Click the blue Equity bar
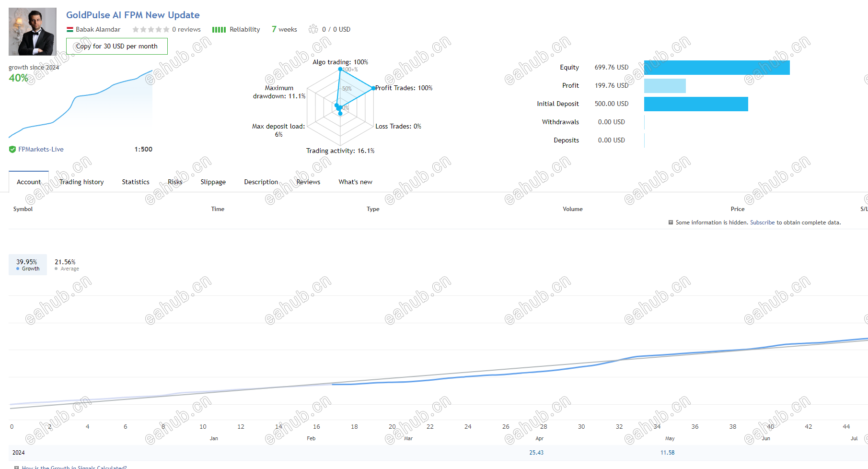Screen dimensions: 868x469 tap(717, 68)
